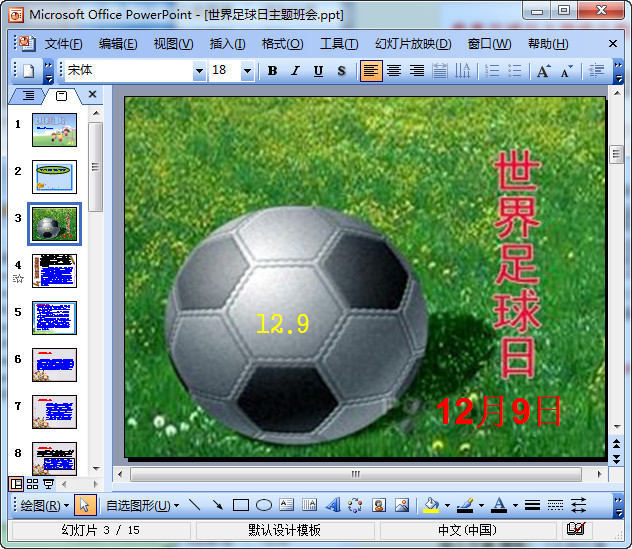Select slide 4 thumbnail
The width and height of the screenshot is (632, 549).
coord(54,271)
